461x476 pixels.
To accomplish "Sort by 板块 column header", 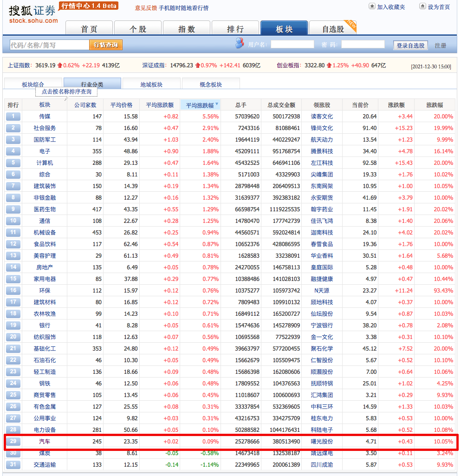I will click(45, 105).
